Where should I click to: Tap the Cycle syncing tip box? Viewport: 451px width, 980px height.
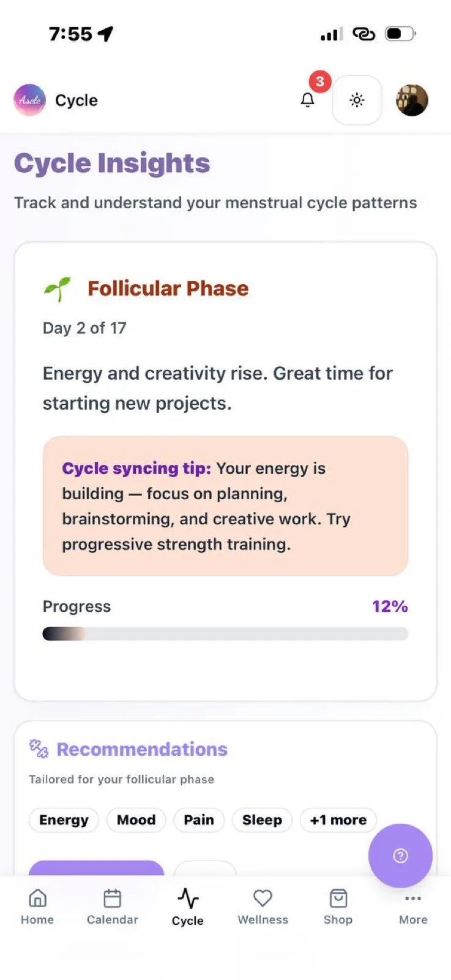coord(225,506)
